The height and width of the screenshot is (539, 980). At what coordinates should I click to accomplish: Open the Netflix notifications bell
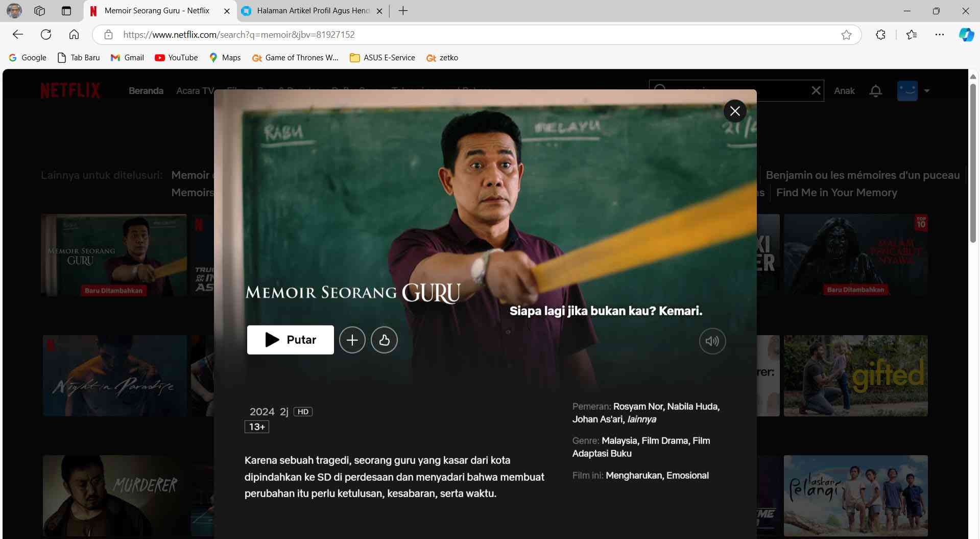pos(875,91)
